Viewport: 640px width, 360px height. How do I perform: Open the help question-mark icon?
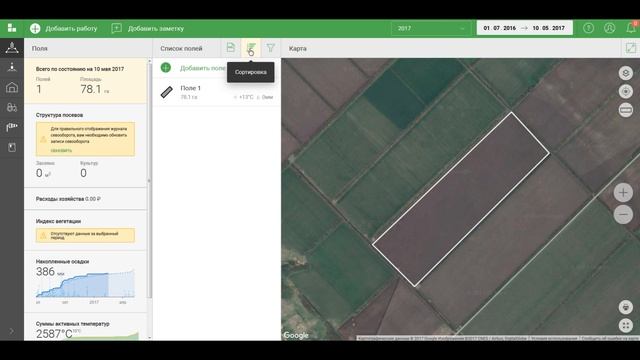coord(588,28)
